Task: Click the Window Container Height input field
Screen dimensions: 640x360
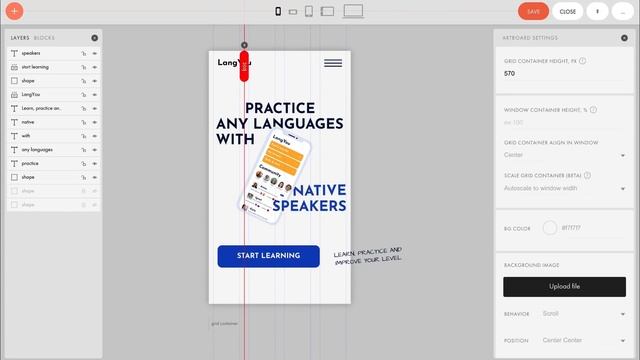Action: pos(564,122)
